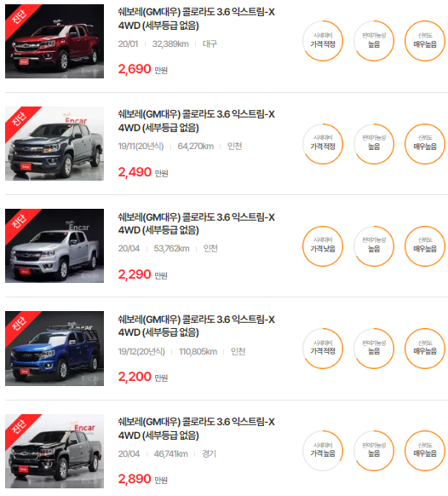Open title link of 32,389km Colorado listing
The image size is (448, 496).
tap(197, 19)
